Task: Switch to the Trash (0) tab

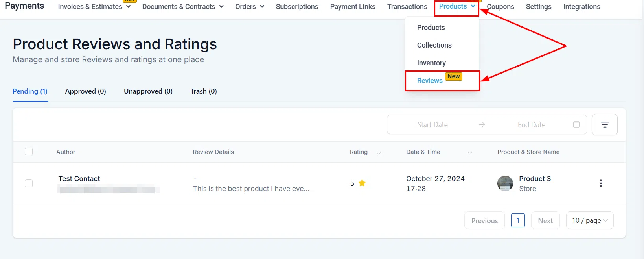Action: point(203,91)
